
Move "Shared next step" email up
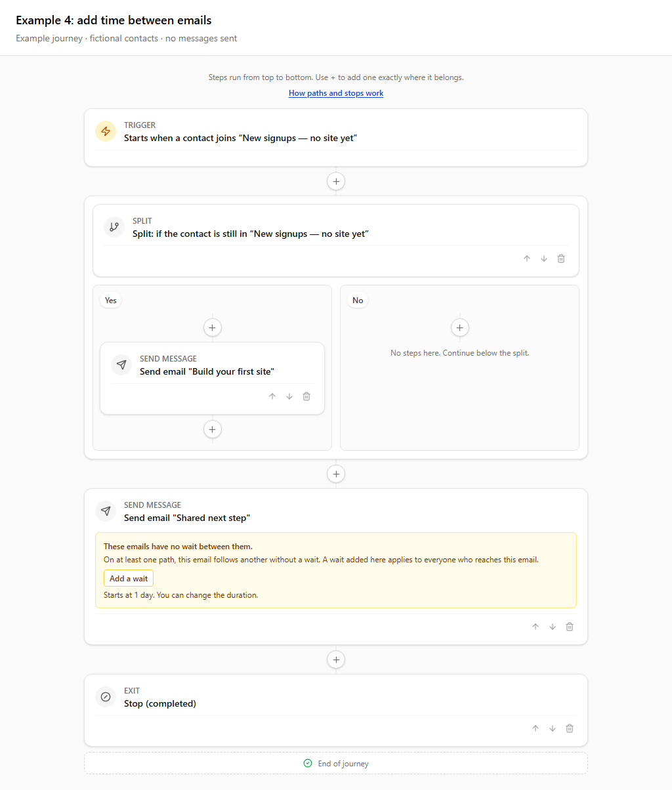point(535,627)
